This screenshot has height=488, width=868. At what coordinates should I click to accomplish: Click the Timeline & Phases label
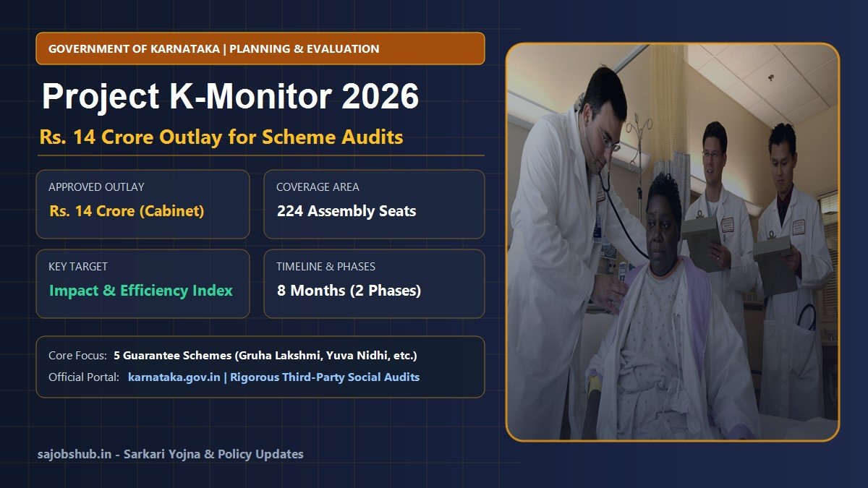coord(325,266)
